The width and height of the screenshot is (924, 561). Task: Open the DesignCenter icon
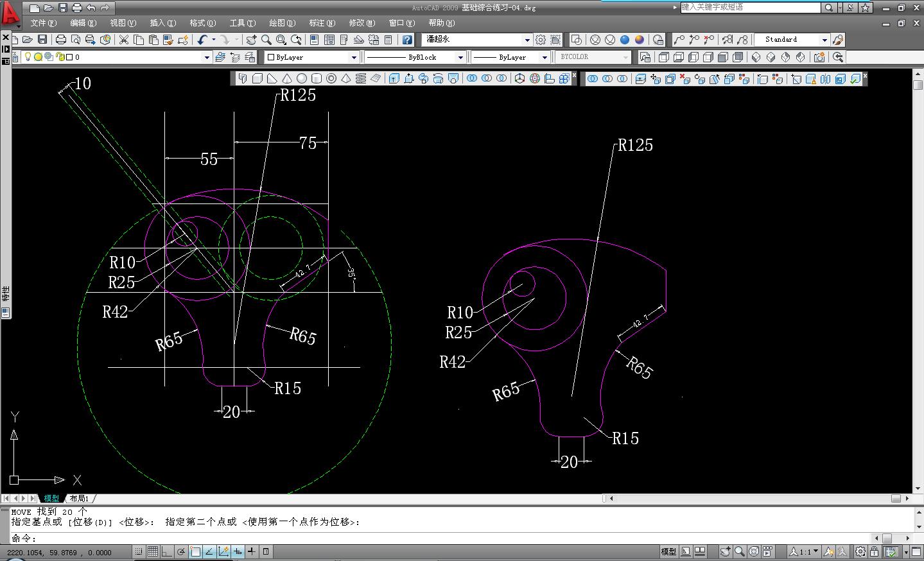[329, 40]
